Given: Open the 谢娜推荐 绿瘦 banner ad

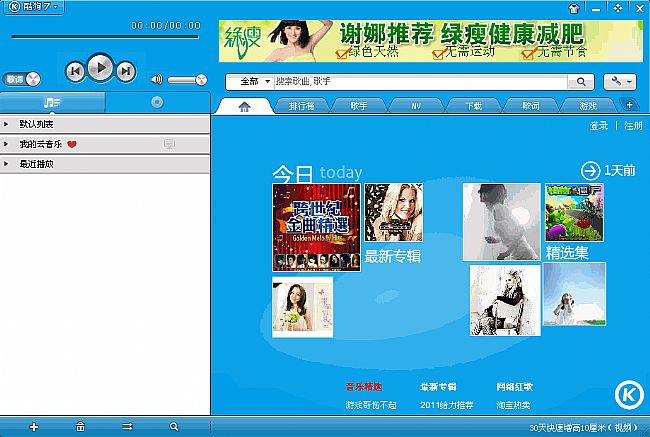Looking at the screenshot, I should [x=431, y=41].
